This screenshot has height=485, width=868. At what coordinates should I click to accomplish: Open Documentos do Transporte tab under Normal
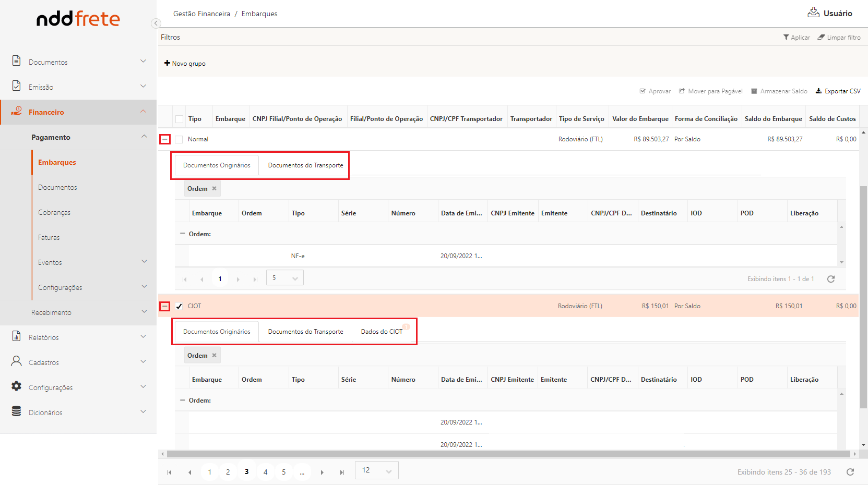coord(305,165)
